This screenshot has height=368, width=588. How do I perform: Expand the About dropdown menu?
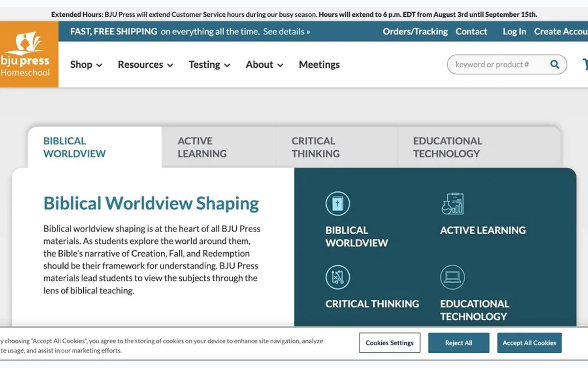[265, 64]
